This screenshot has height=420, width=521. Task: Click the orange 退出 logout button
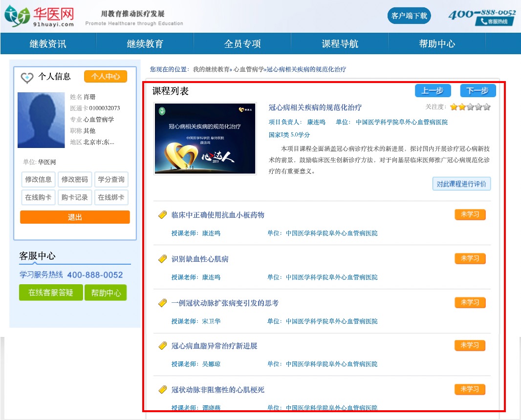[75, 217]
